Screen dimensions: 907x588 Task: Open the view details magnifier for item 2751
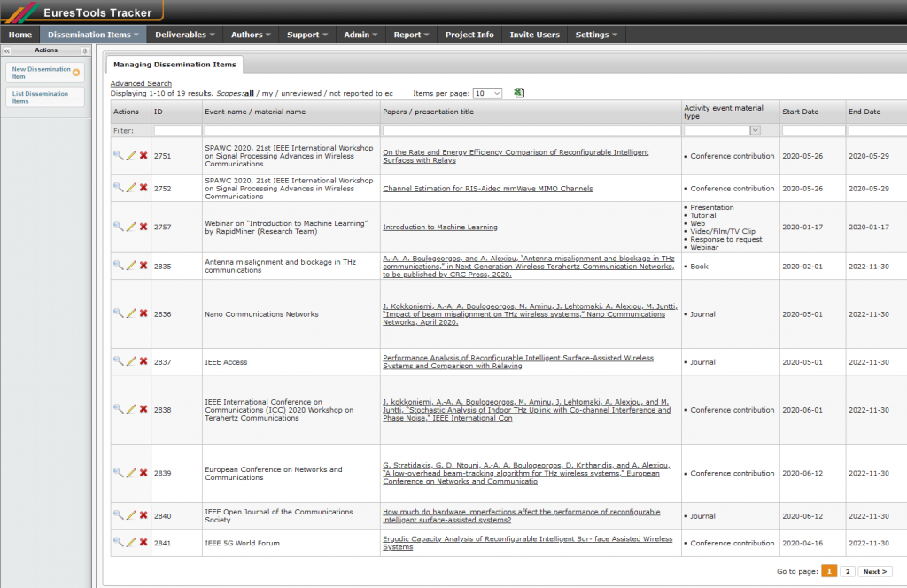coord(118,155)
